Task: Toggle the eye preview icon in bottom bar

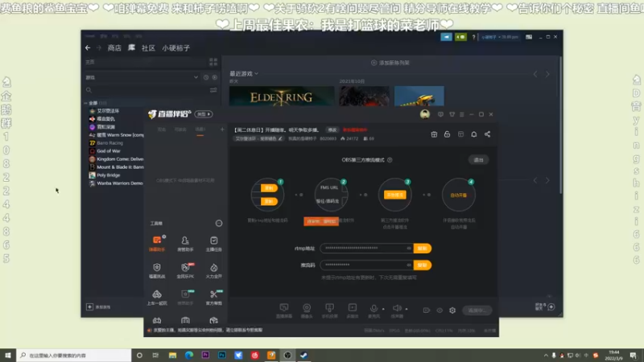Action: [440, 311]
